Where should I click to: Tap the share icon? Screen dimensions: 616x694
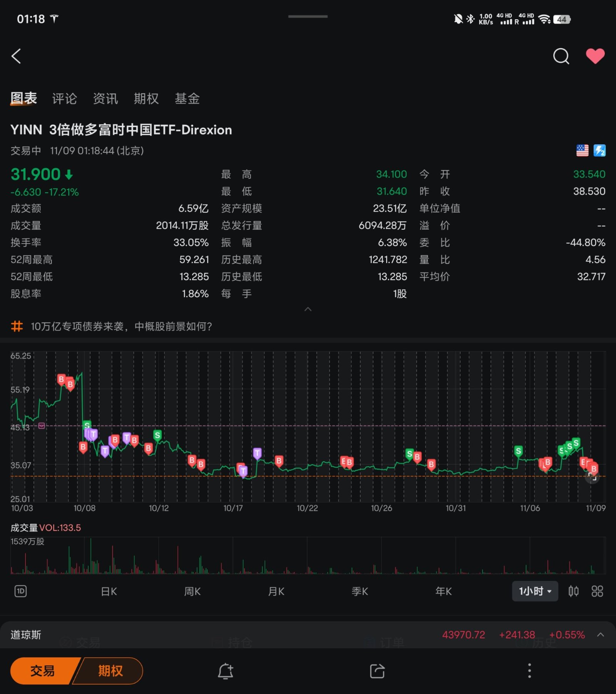pyautogui.click(x=377, y=671)
